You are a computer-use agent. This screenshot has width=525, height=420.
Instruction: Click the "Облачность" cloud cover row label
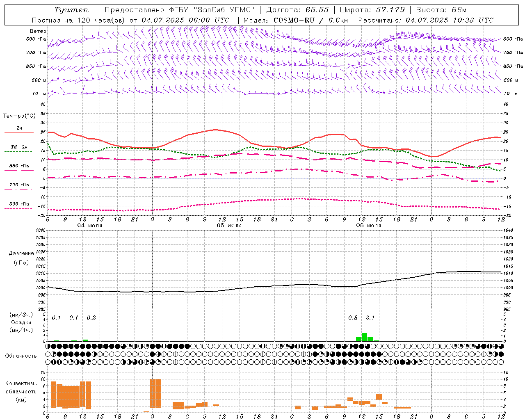(21, 356)
